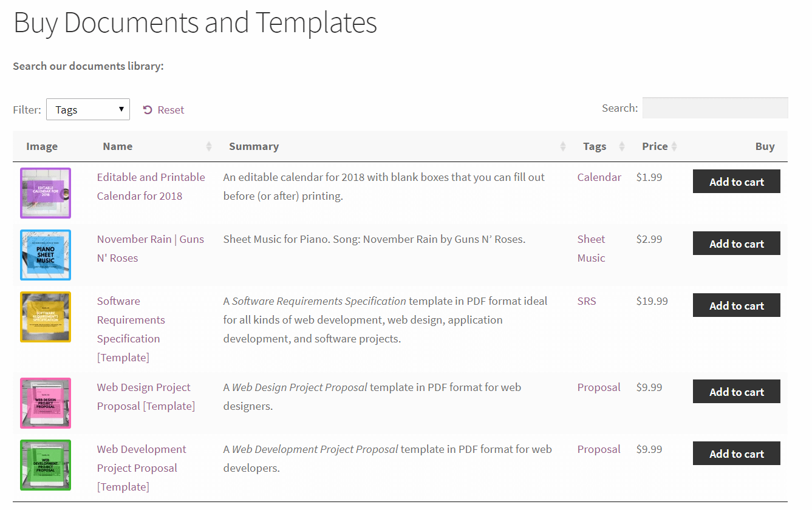Viewport: 812px width, 510px height.
Task: Open purple calendar product thumbnail
Action: click(46, 193)
